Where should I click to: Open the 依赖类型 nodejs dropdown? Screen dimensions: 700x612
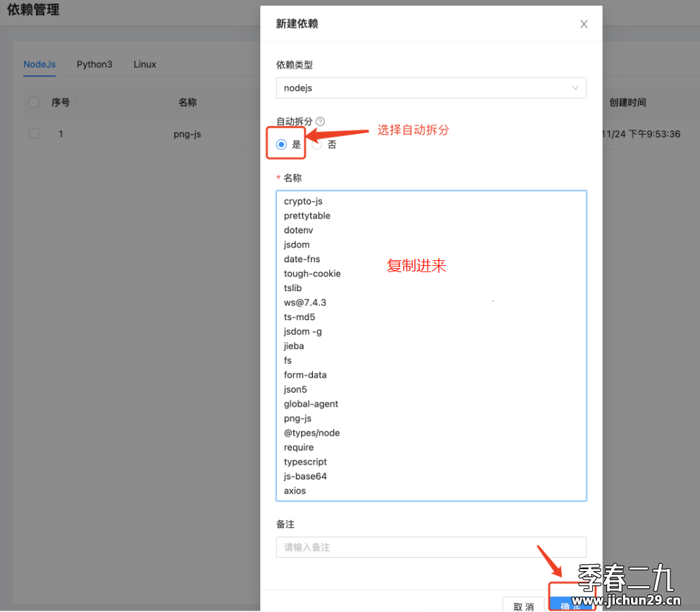click(x=431, y=88)
